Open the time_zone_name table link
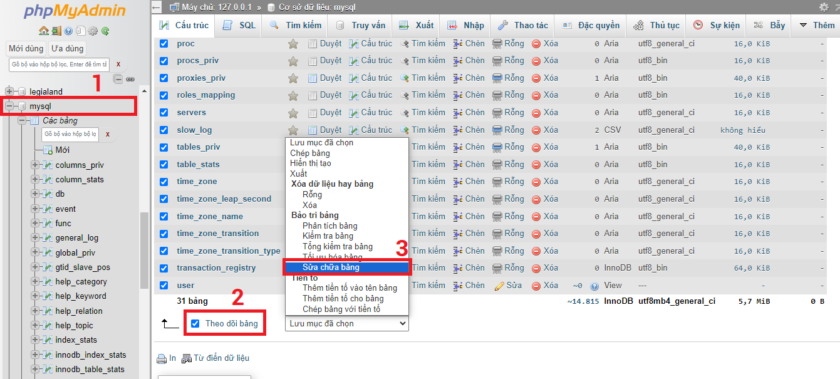This screenshot has height=379, width=840. coord(209,216)
